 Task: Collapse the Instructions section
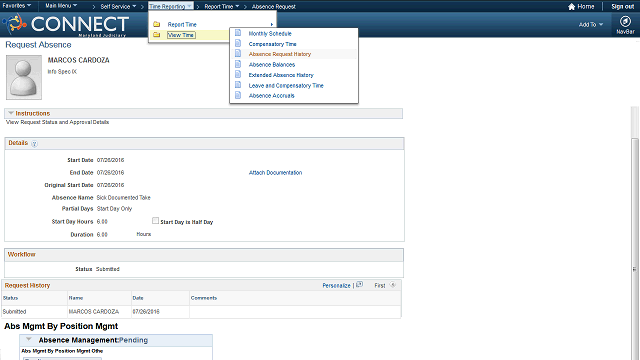coord(11,113)
